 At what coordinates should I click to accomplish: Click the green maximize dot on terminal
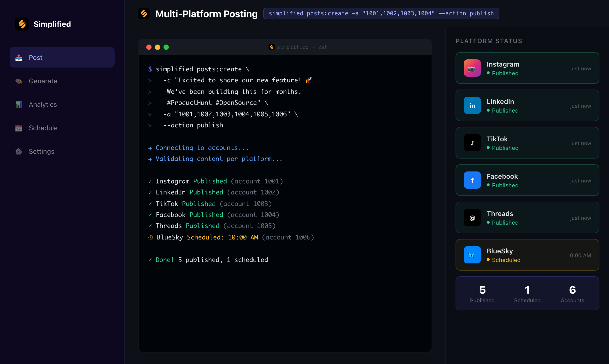pyautogui.click(x=166, y=47)
